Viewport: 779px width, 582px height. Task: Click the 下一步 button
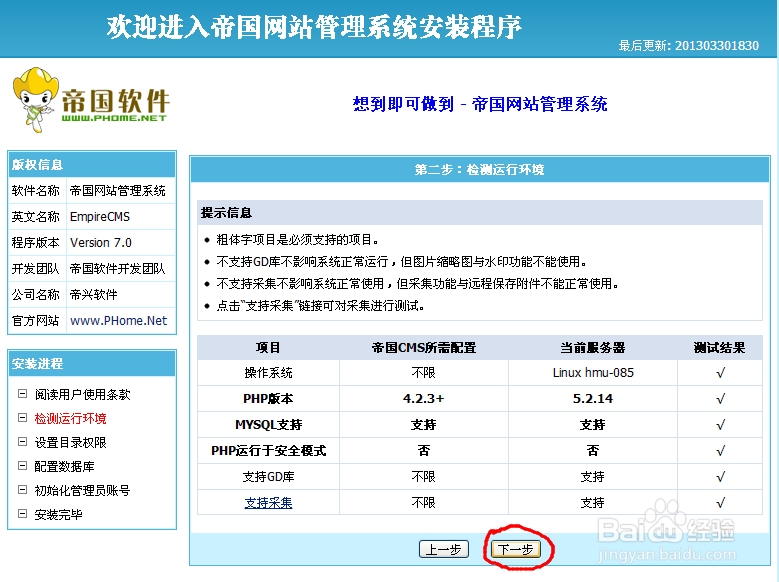[516, 549]
